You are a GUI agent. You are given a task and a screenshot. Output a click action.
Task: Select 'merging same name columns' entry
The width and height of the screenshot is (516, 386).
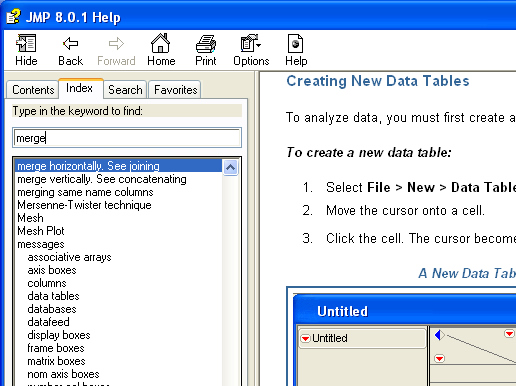85,192
